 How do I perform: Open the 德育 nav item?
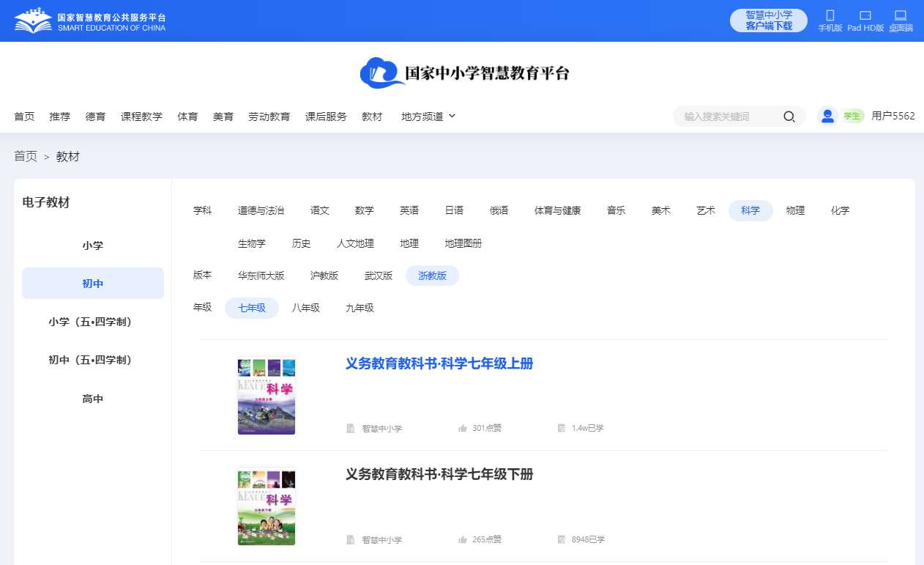(95, 116)
